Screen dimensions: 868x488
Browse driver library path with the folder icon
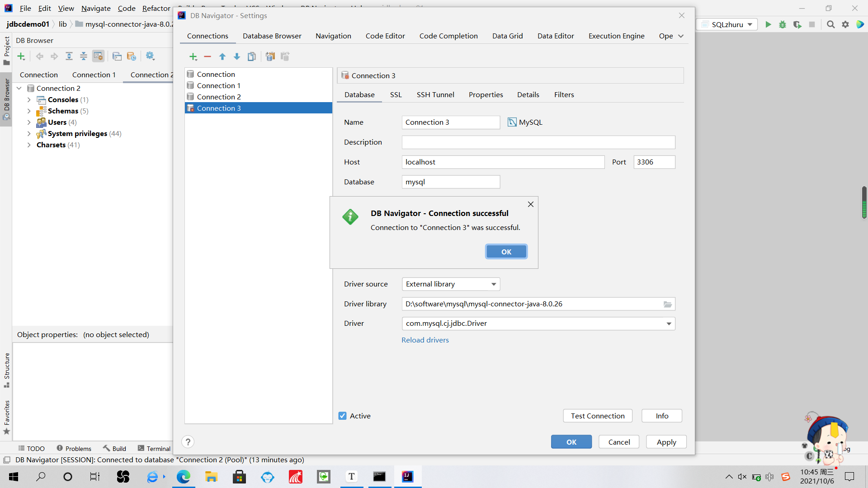coord(667,304)
